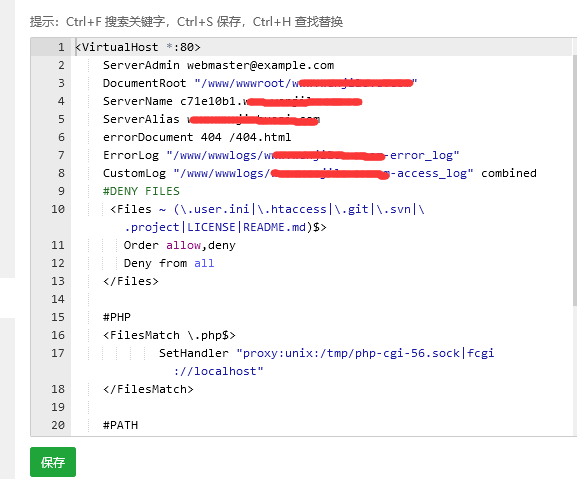
Task: Click line number 16 in the gutter
Action: [58, 336]
